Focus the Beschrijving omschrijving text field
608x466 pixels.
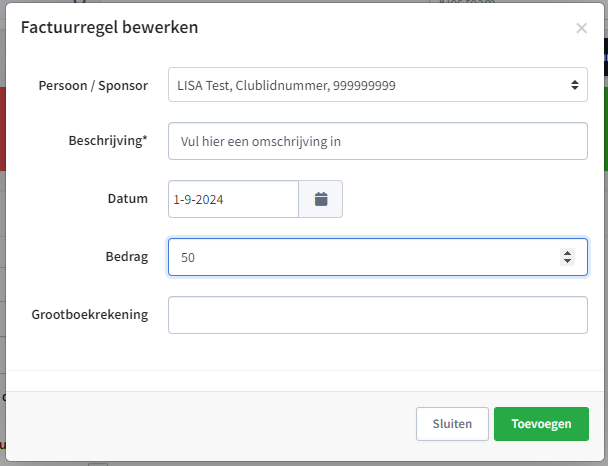click(x=378, y=141)
